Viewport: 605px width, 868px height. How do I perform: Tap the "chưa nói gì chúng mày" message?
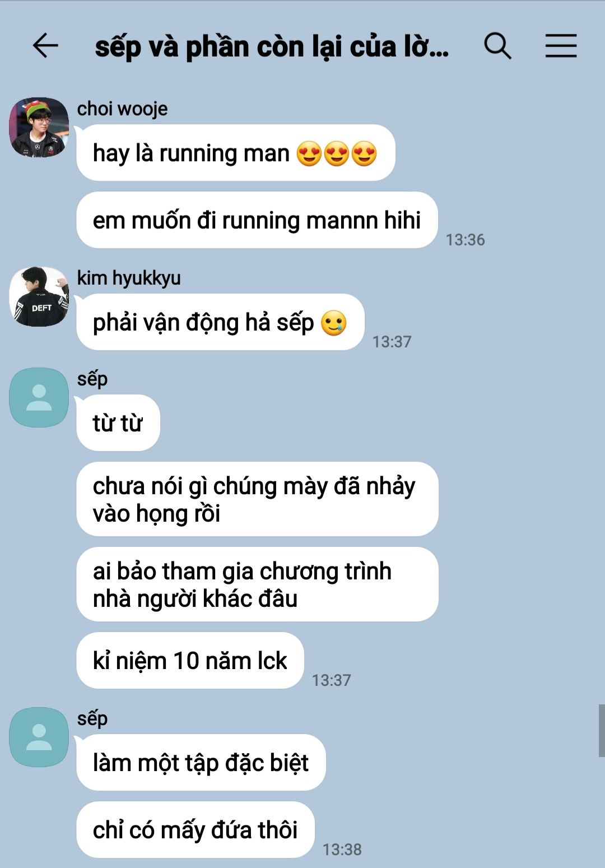(257, 499)
